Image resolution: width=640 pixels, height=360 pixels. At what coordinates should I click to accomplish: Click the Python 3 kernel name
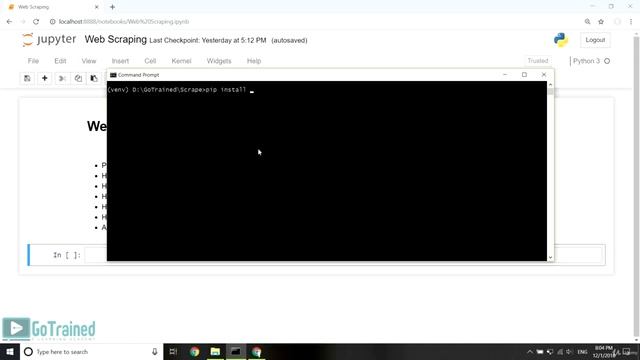pyautogui.click(x=586, y=61)
